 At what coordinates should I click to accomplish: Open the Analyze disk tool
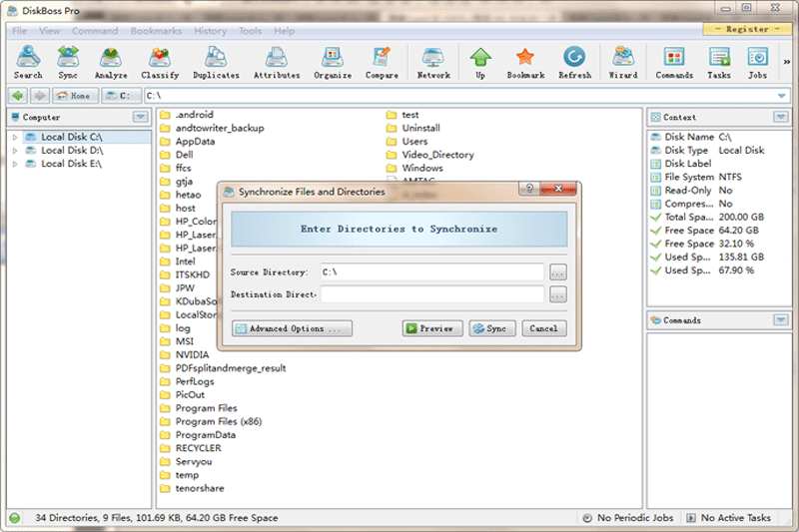(x=111, y=62)
